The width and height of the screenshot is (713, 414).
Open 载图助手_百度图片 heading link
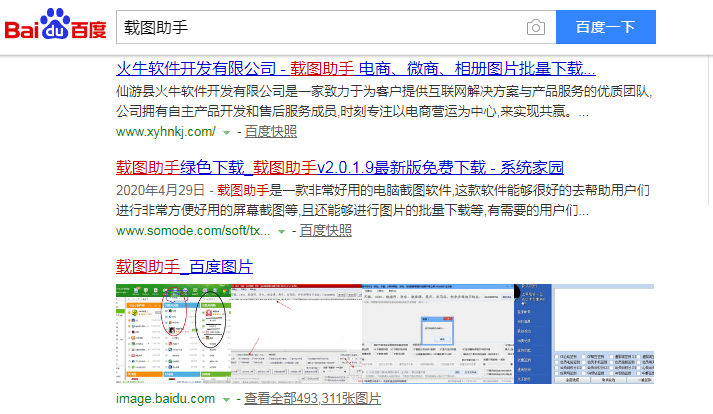pyautogui.click(x=184, y=267)
